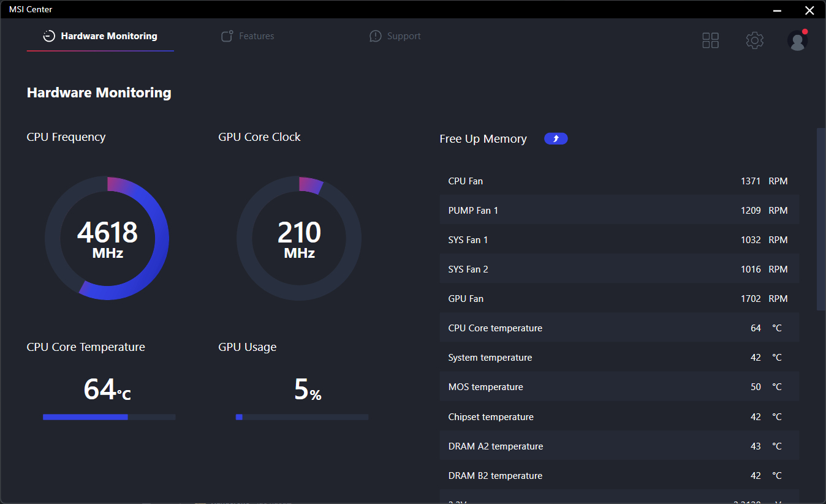Screen dimensions: 826x504
Task: Select the PUMP Fan 1 row
Action: point(619,211)
